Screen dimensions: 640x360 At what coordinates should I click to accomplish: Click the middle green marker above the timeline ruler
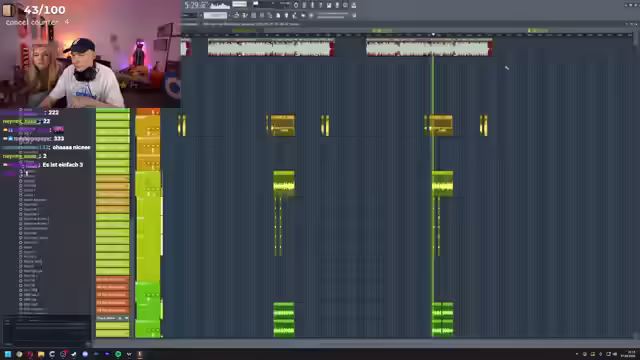382,30
